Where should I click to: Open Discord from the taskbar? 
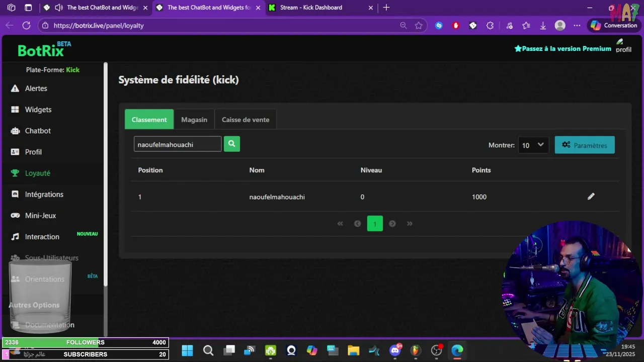point(395,350)
